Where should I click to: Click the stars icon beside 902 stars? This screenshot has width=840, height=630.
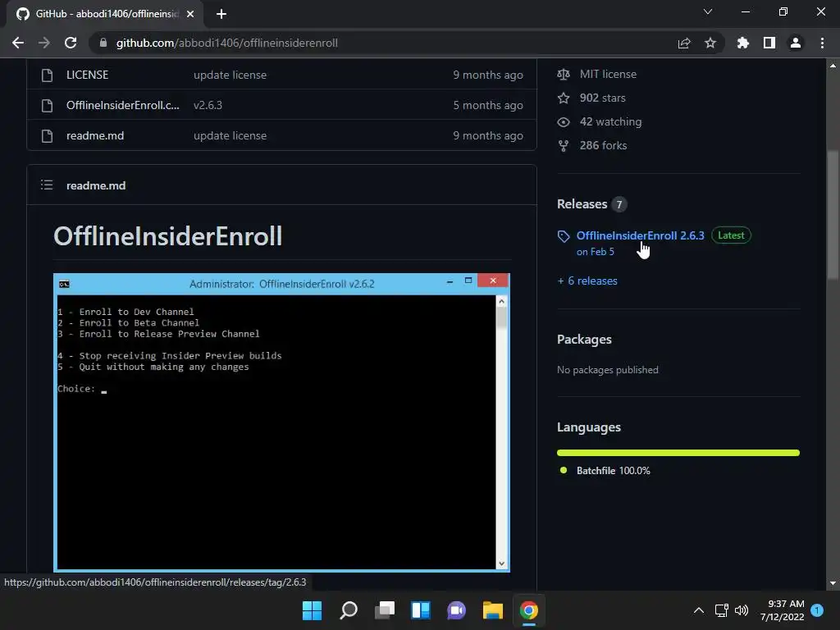tap(563, 98)
